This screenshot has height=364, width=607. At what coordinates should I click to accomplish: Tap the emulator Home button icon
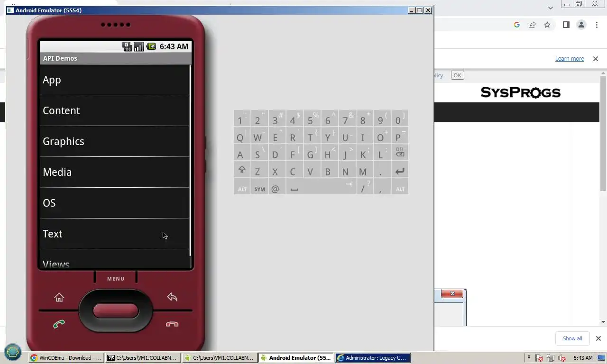pyautogui.click(x=59, y=297)
